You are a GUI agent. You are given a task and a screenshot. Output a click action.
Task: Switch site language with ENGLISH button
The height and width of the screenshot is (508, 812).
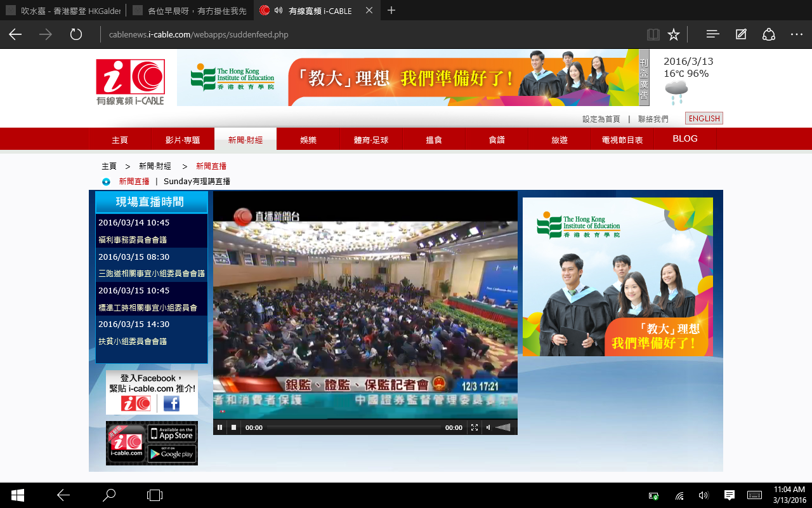coord(704,118)
